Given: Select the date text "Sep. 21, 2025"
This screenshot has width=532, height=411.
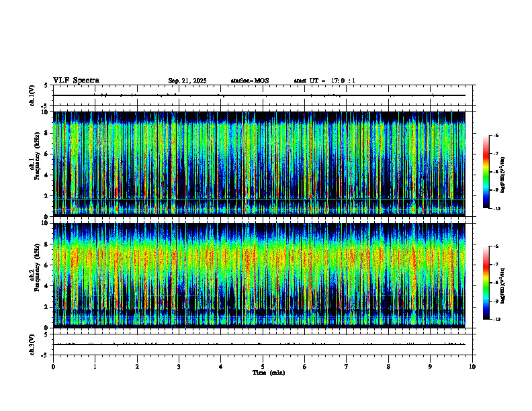Looking at the screenshot, I should click(187, 81).
